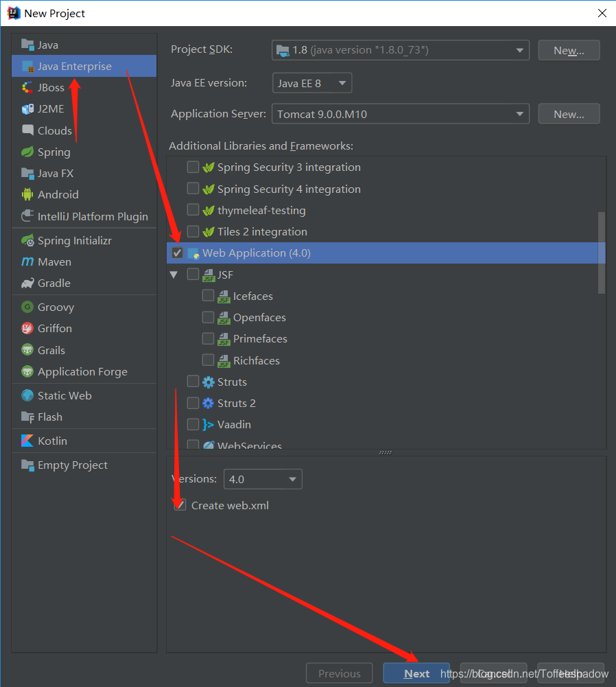Viewport: 616px width, 687px height.
Task: Close the New Project dialog
Action: [602, 13]
